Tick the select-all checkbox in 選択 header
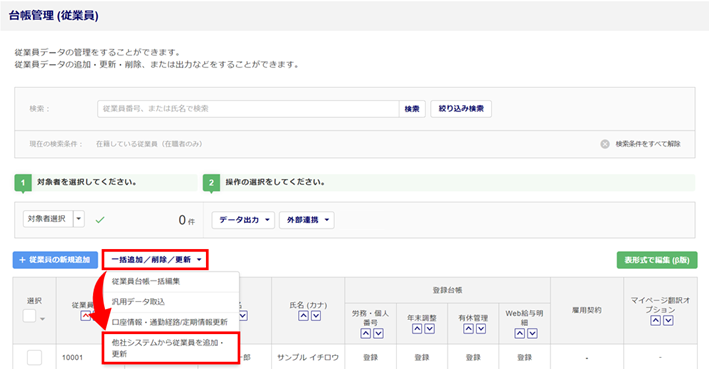This screenshot has height=369, width=709. point(29,316)
